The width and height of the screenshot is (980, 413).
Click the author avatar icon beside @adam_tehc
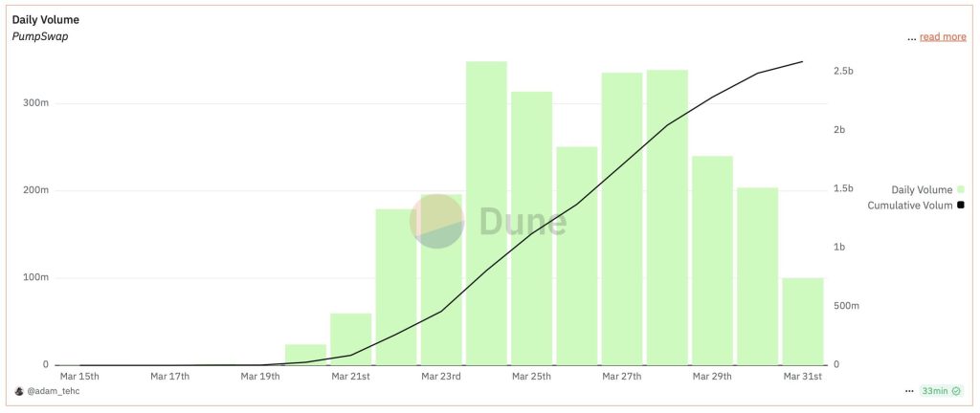point(18,391)
